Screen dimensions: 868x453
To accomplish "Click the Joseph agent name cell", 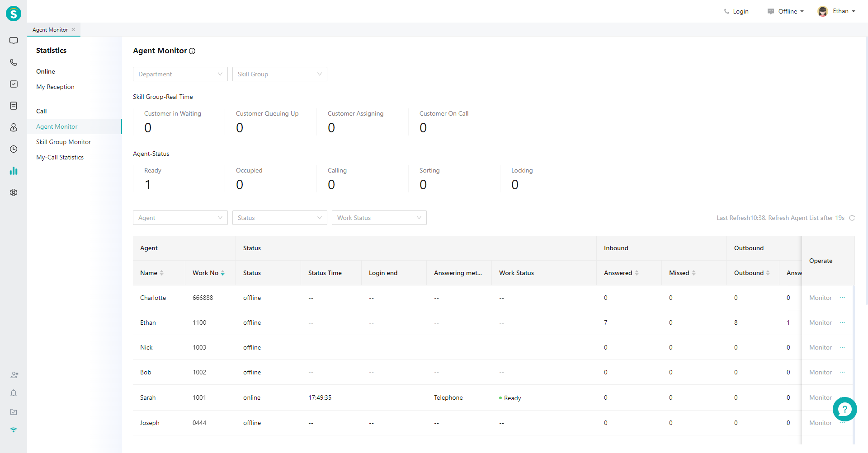I will pos(150,423).
